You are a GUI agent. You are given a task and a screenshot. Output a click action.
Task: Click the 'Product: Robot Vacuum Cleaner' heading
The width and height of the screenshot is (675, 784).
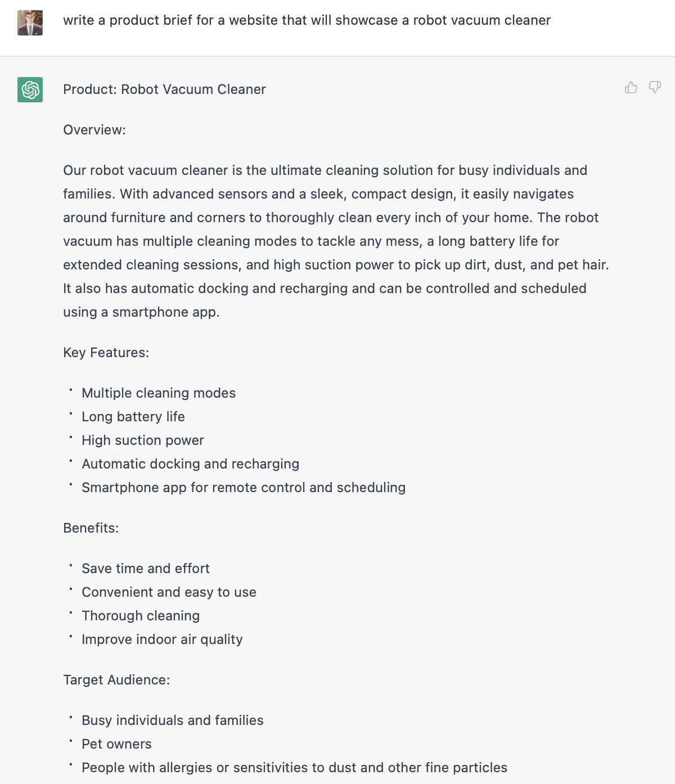pyautogui.click(x=164, y=89)
